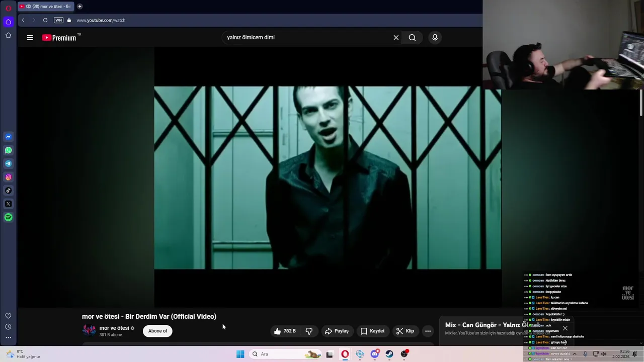Start voice search with microphone
The image size is (644, 362).
[x=435, y=37]
